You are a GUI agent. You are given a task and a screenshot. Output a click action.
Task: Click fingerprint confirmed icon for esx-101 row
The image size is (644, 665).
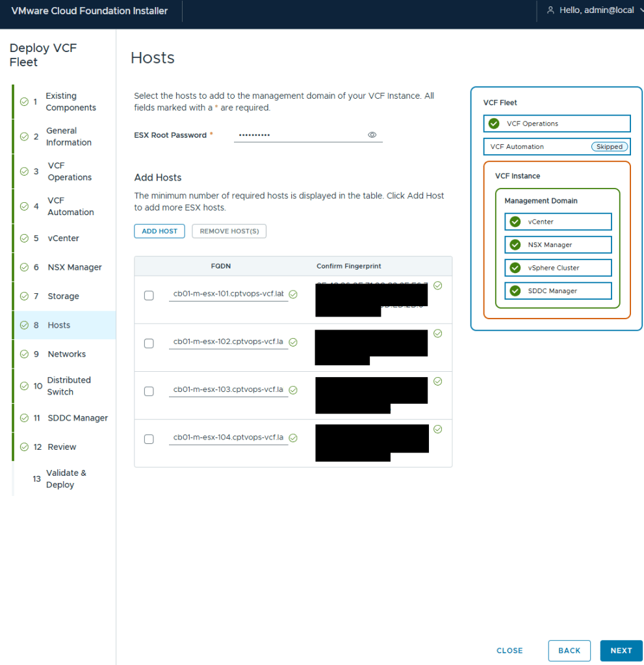(438, 286)
